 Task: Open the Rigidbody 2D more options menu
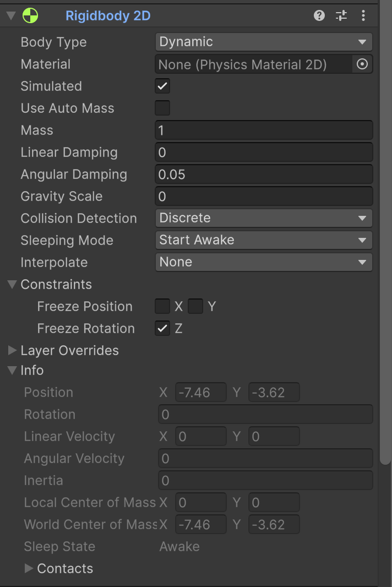pos(363,15)
